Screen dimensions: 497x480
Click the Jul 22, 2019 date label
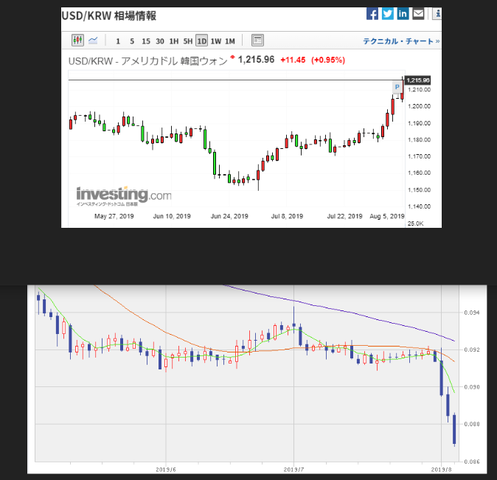coord(345,216)
